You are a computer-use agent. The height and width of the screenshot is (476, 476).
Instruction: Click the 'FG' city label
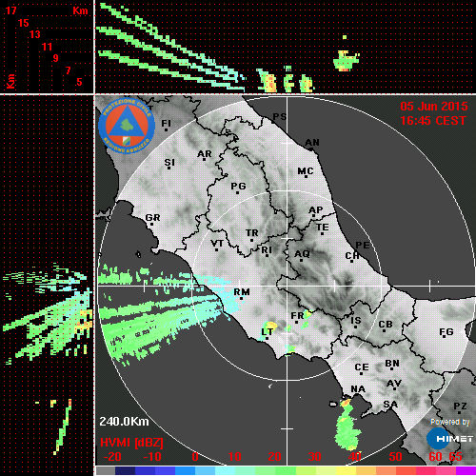[x=446, y=332]
